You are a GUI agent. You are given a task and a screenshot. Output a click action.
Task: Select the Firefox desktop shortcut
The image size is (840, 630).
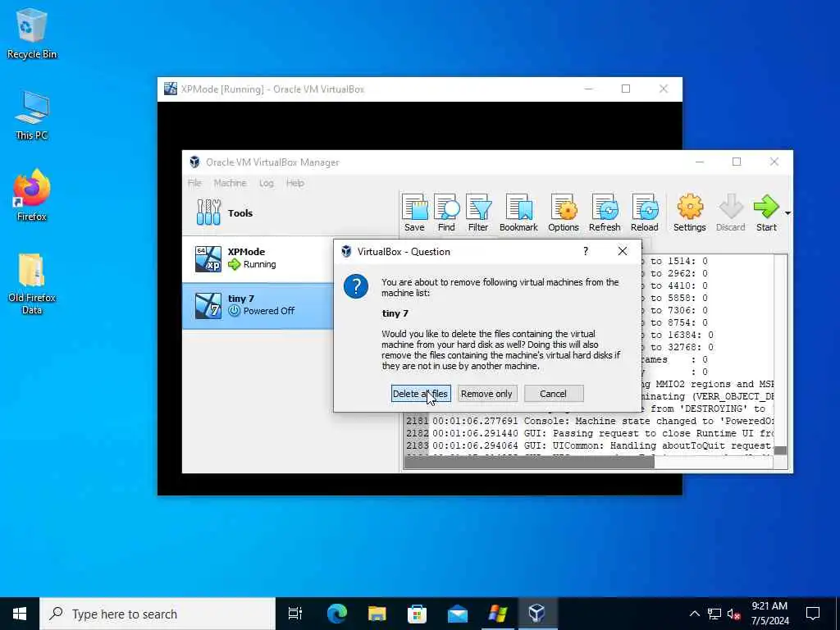32,195
